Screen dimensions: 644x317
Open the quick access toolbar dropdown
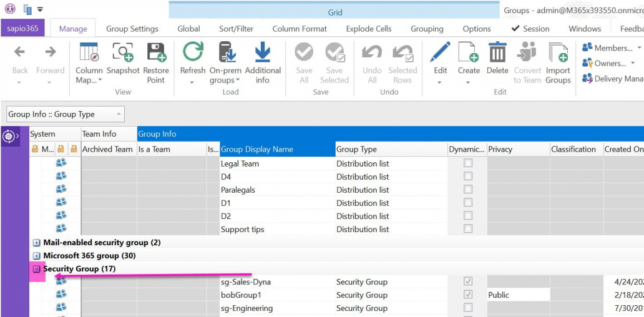click(40, 9)
